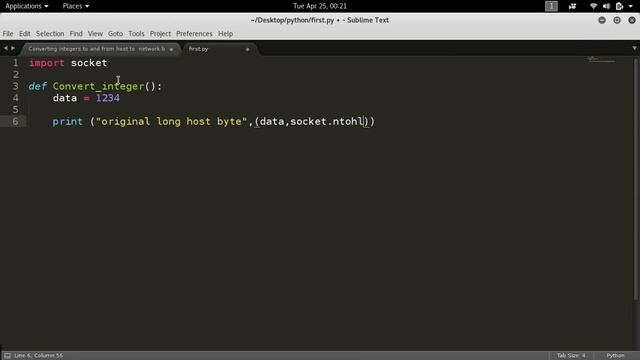Select line number 1 in gutter
The height and width of the screenshot is (360, 640).
click(x=15, y=63)
